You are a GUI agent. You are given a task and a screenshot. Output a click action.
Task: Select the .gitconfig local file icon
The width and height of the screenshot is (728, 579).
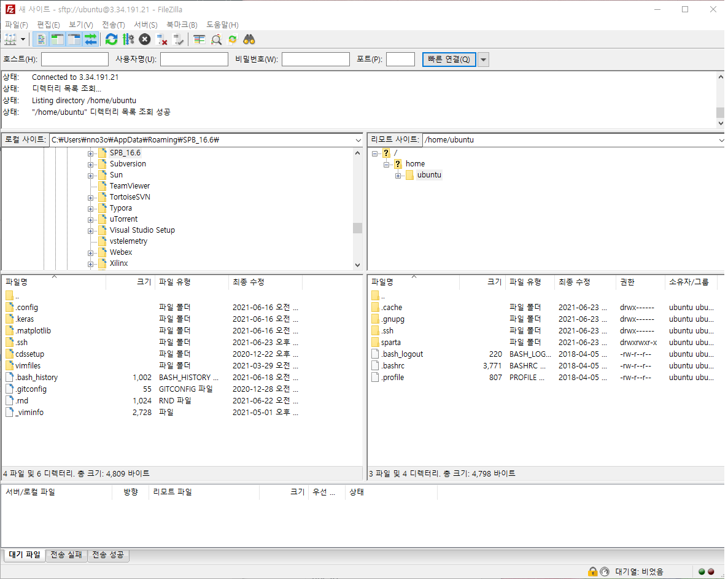pyautogui.click(x=9, y=389)
